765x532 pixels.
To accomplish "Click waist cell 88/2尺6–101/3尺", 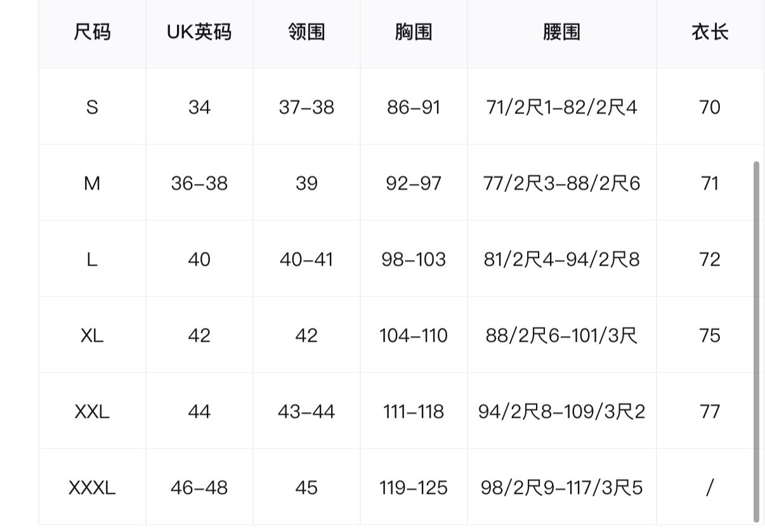I will point(561,335).
